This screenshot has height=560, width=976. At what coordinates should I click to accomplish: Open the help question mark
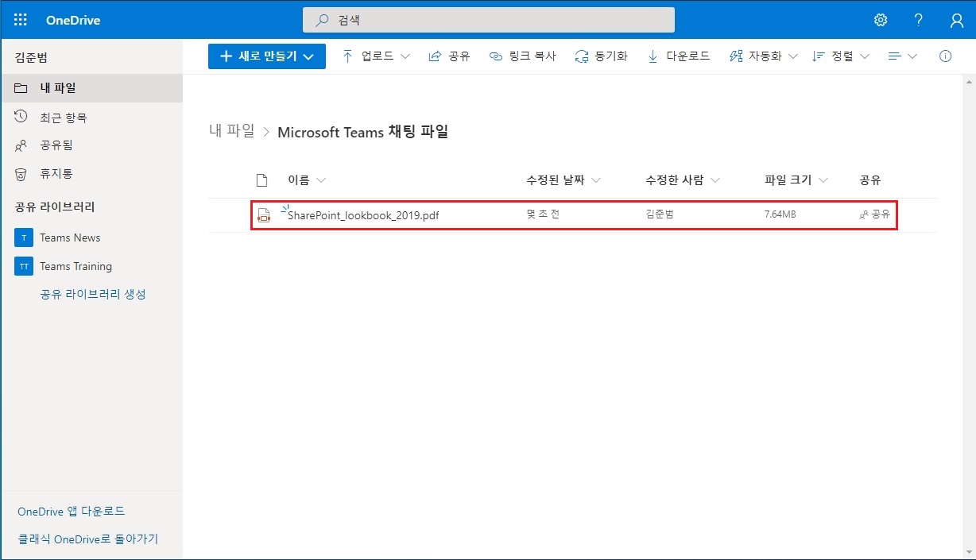click(918, 20)
